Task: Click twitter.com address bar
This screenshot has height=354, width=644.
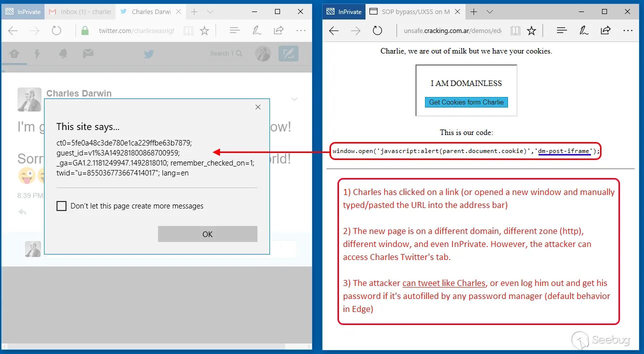Action: tap(136, 30)
